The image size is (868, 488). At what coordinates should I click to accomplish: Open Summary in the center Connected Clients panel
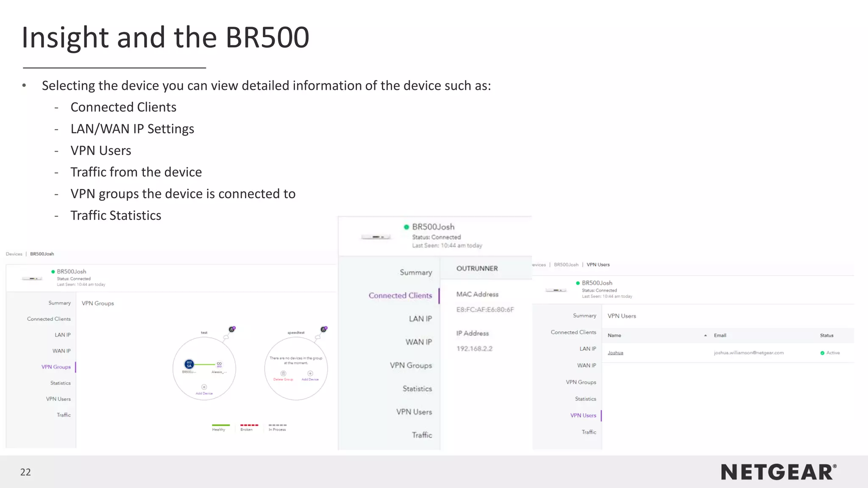416,272
